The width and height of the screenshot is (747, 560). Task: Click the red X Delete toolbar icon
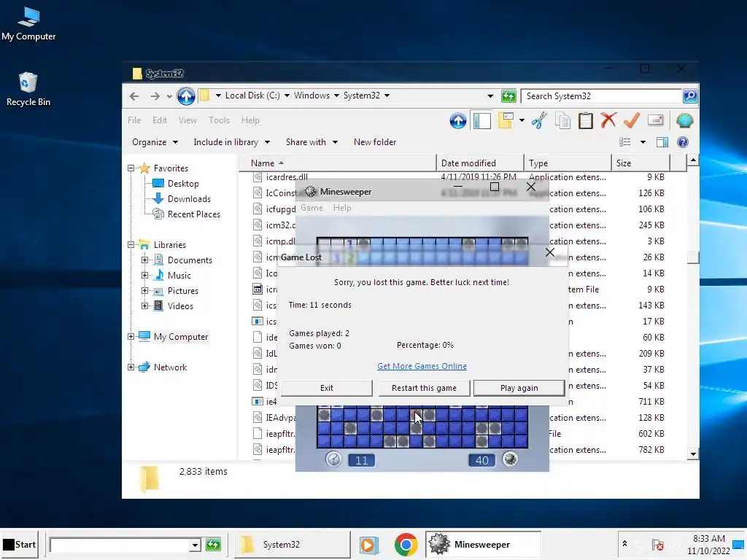point(608,120)
